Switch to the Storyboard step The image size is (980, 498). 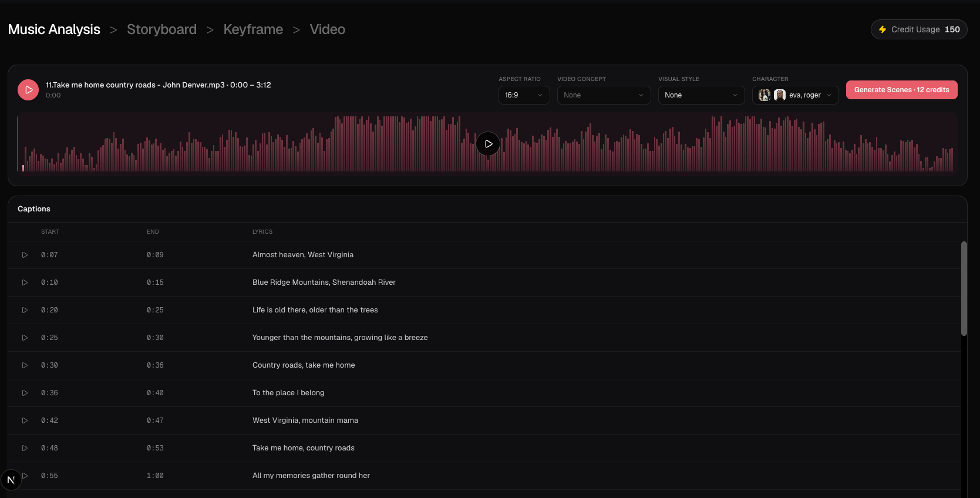(x=161, y=29)
